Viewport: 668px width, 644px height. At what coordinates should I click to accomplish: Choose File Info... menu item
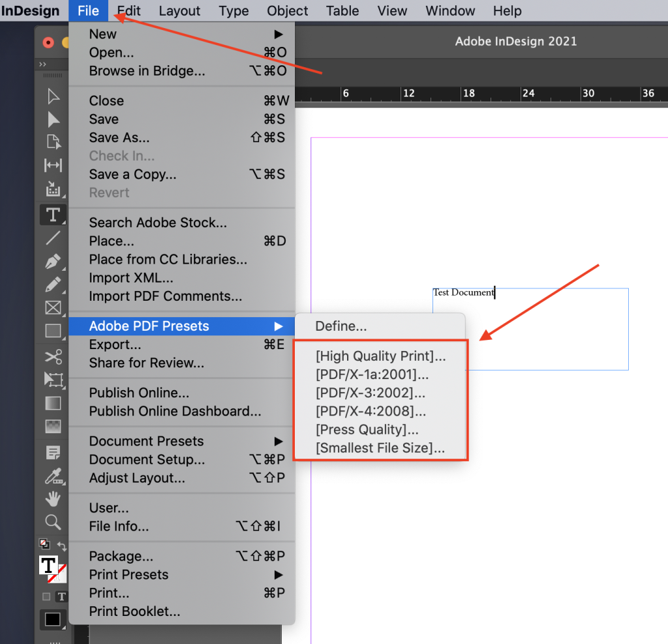(x=182, y=527)
